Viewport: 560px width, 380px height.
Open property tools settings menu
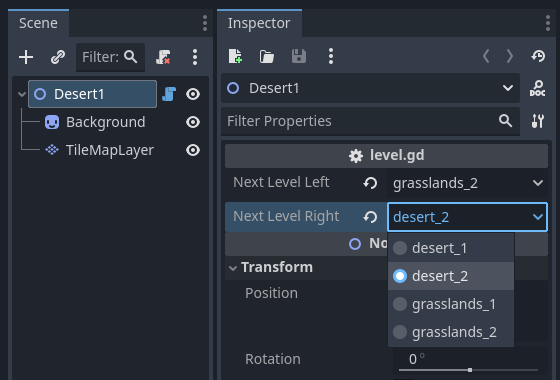[x=538, y=121]
